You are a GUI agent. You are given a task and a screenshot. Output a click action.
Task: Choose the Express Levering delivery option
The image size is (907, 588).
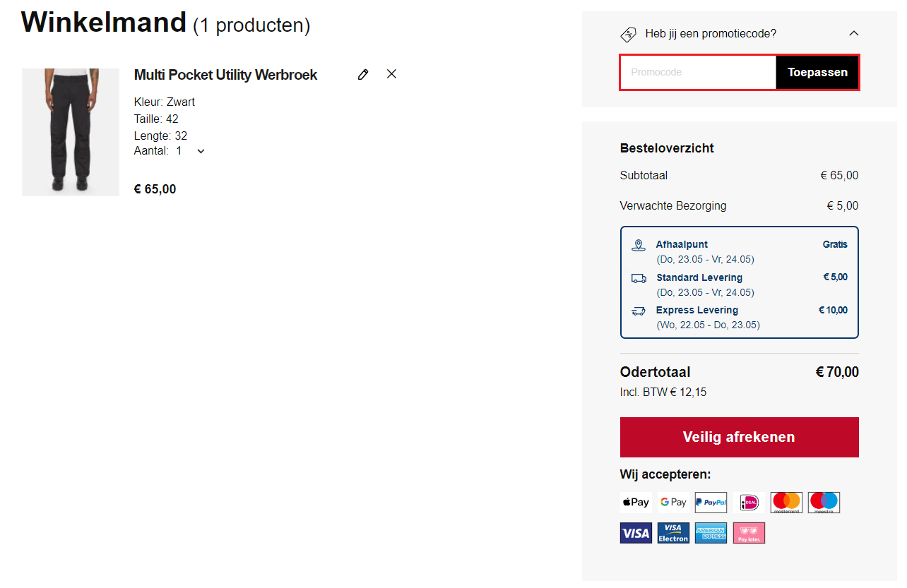(x=696, y=310)
